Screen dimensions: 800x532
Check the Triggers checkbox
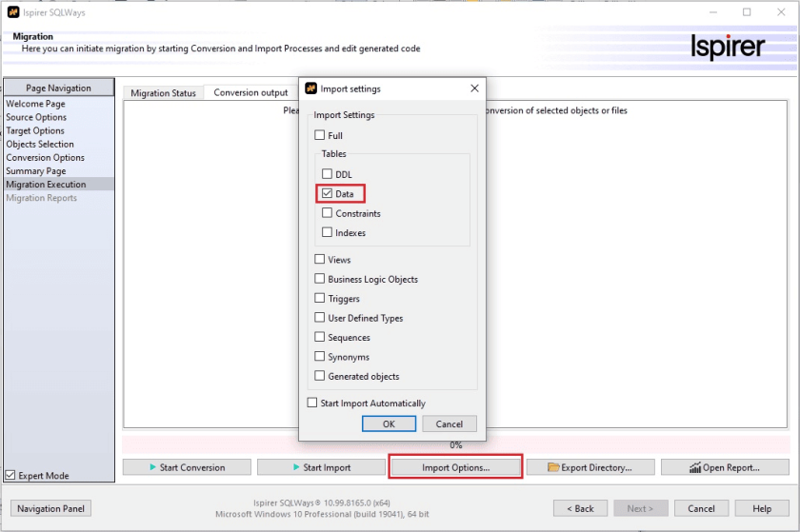coord(320,299)
